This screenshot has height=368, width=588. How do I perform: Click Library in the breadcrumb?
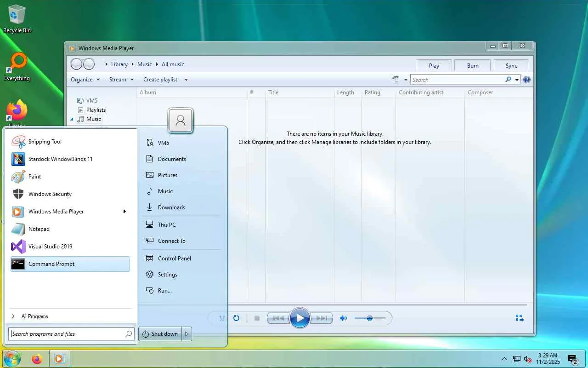(119, 64)
